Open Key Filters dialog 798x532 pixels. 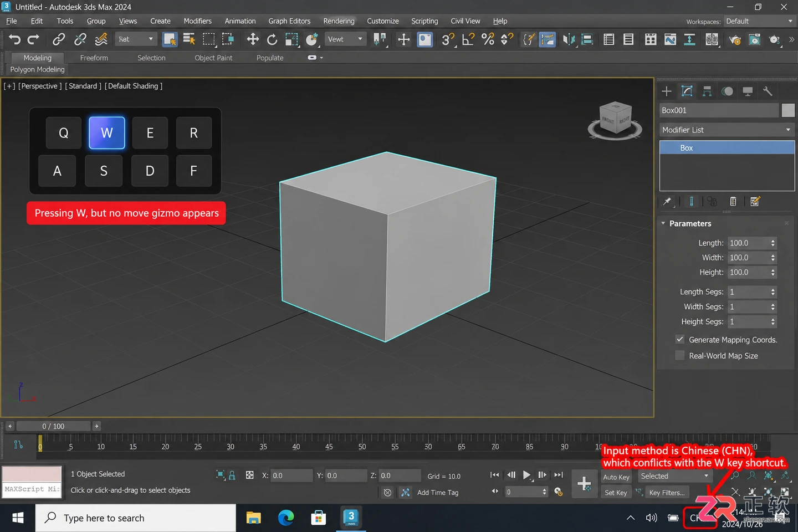pyautogui.click(x=667, y=492)
